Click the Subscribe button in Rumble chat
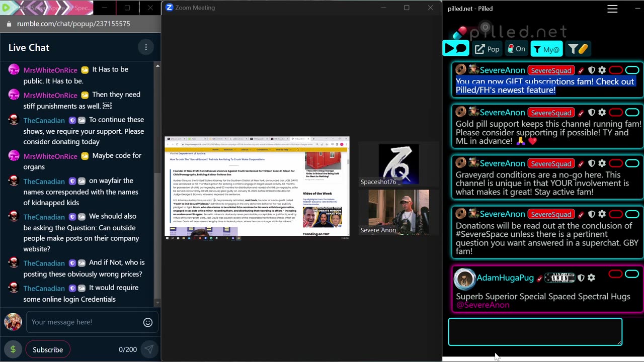The image size is (644, 362). (x=48, y=349)
